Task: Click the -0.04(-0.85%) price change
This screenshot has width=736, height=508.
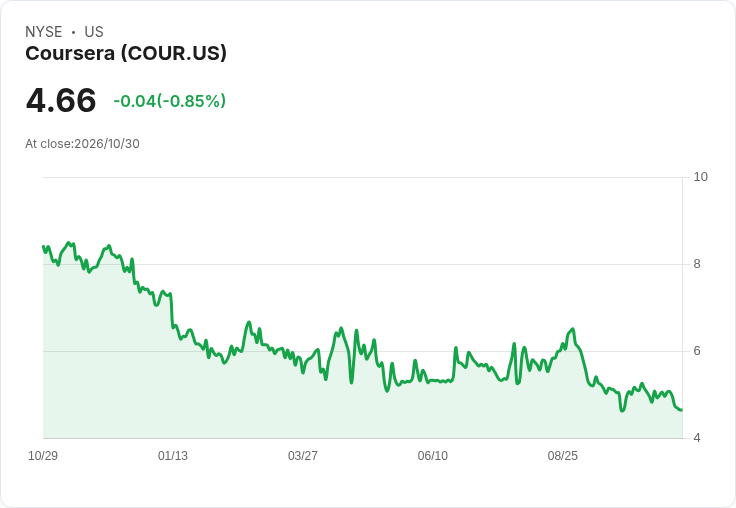Action: (x=169, y=101)
